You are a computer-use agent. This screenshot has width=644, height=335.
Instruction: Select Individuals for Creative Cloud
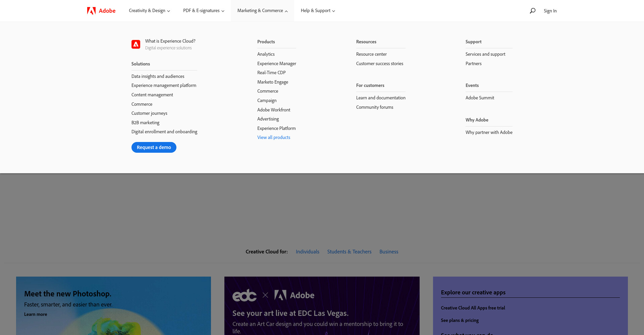pyautogui.click(x=308, y=251)
